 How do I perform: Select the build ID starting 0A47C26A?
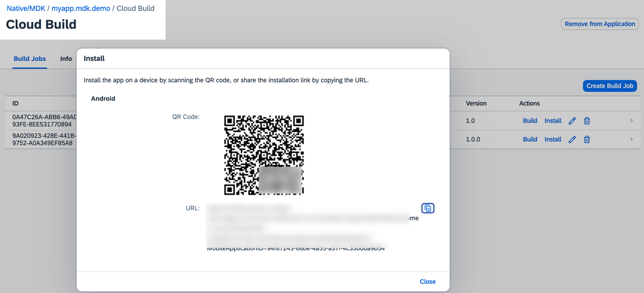(45, 121)
